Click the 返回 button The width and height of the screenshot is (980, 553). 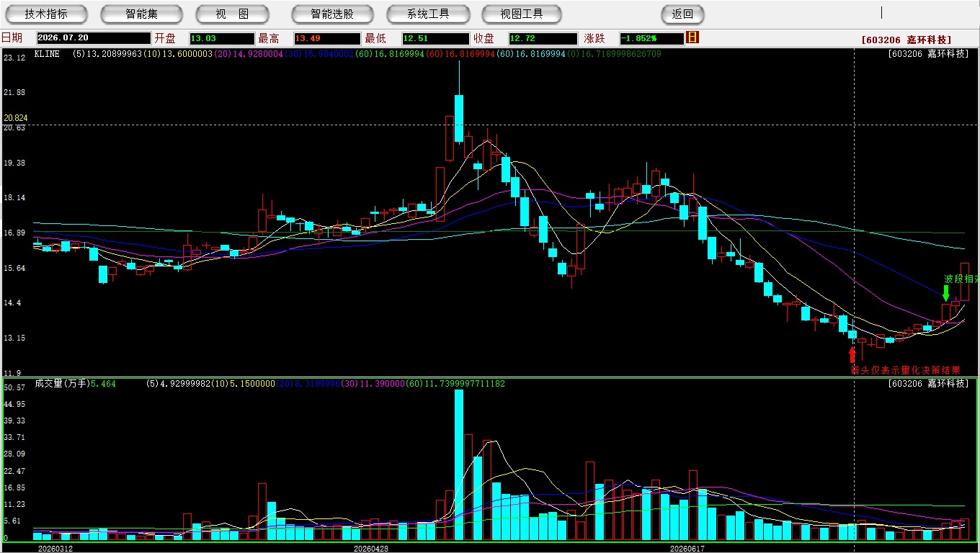pos(682,14)
